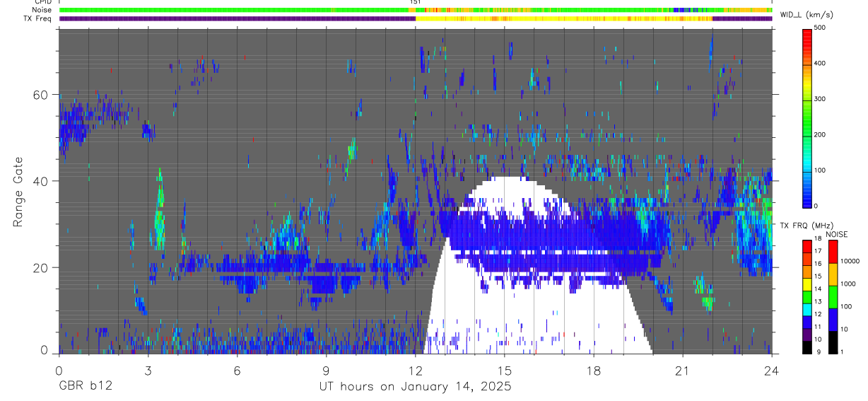
Task: Click the 10000 tick on the noise legend
Action: click(851, 261)
